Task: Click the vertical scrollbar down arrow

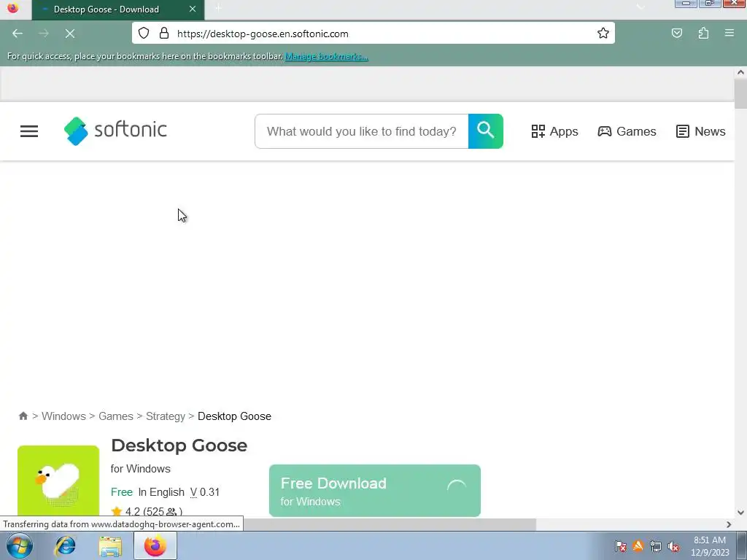Action: 740,513
